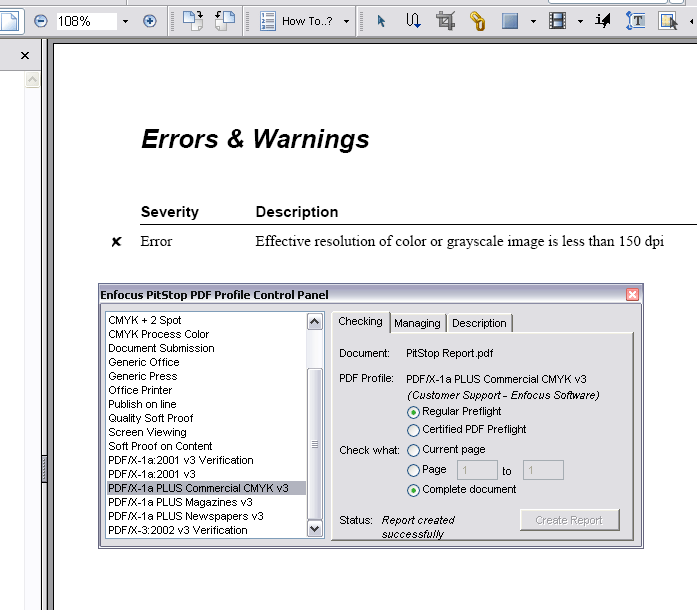Click the Create Report button

coord(569,520)
